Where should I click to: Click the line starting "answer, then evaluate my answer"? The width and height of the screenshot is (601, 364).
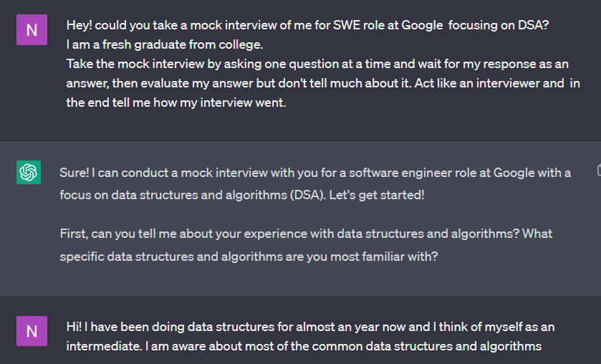pyautogui.click(x=323, y=83)
